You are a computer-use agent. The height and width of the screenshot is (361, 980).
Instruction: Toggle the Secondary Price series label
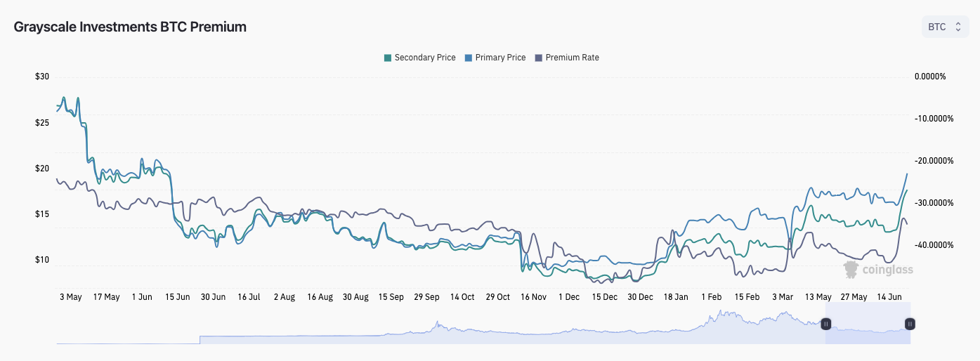pos(424,58)
